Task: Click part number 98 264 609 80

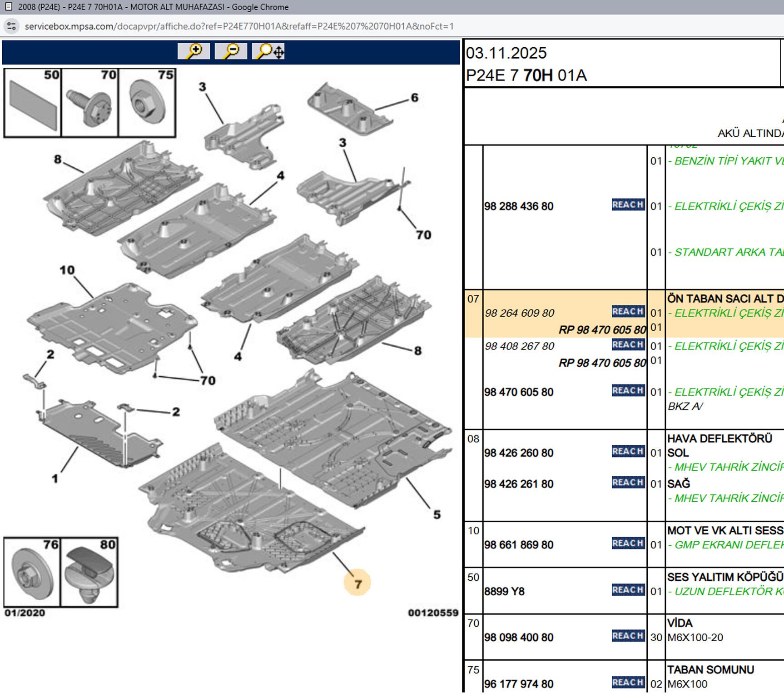Action: coord(519,313)
